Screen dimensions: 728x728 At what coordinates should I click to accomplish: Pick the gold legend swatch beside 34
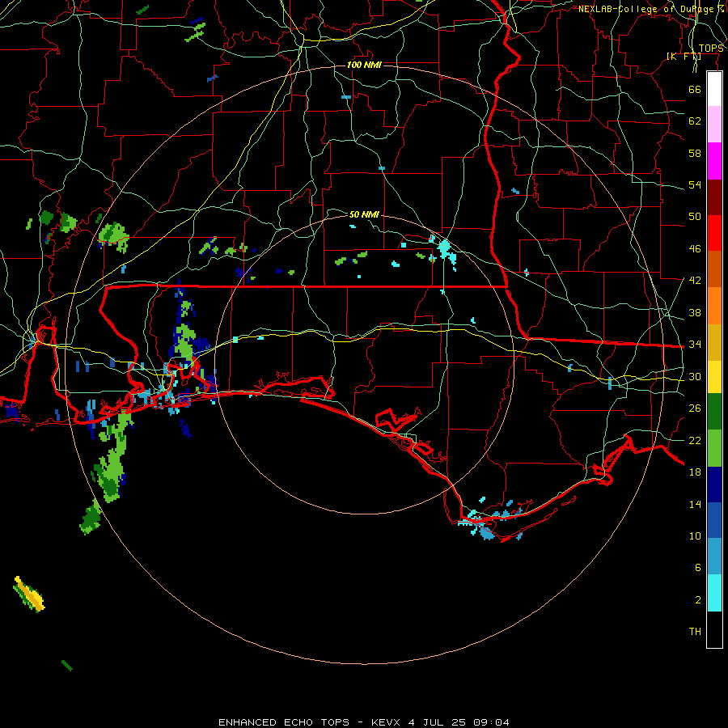click(x=714, y=343)
